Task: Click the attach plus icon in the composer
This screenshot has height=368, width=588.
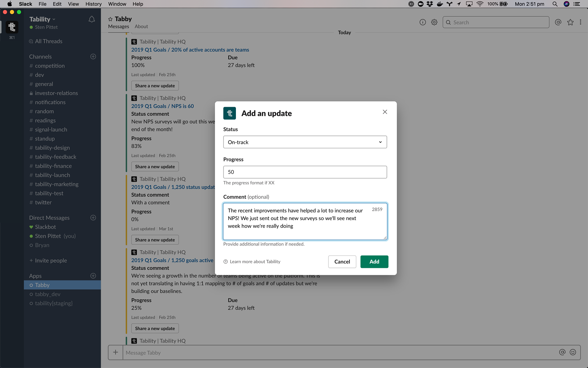Action: (115, 352)
